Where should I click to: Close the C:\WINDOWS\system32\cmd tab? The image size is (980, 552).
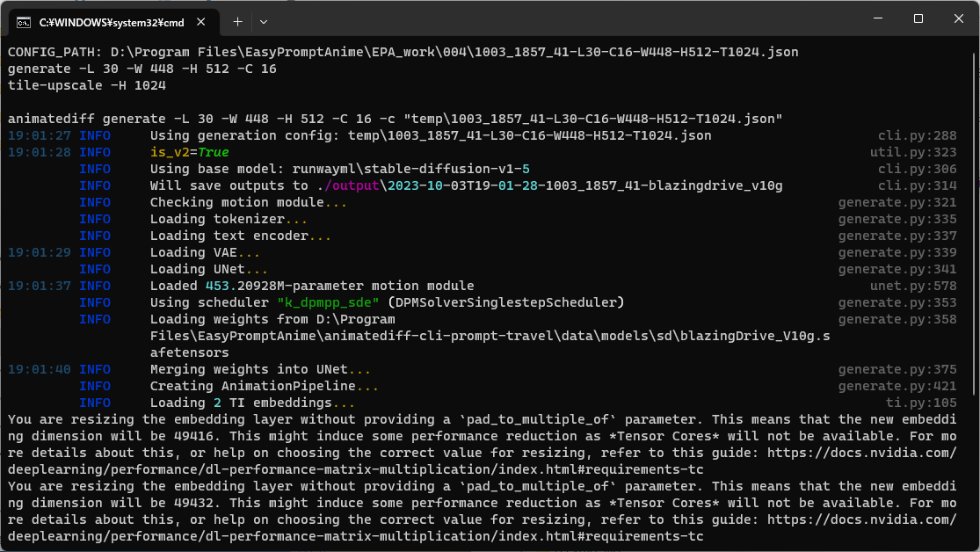coord(200,22)
